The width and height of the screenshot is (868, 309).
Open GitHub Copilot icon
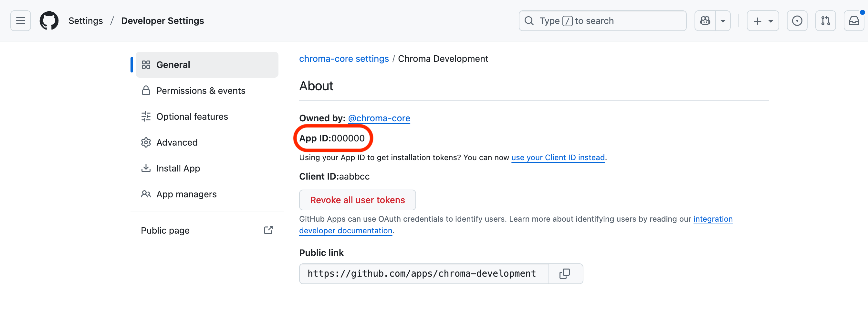coord(705,21)
